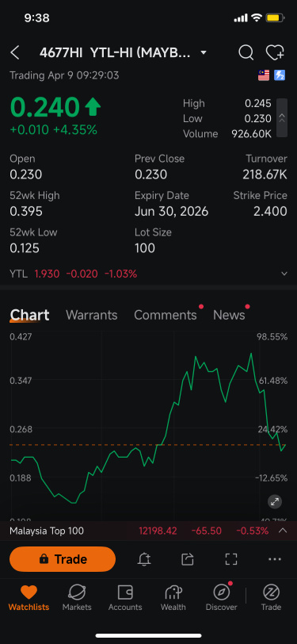Toggle High/Low/Volume stats scroller
This screenshot has width=297, height=644.
(282, 118)
